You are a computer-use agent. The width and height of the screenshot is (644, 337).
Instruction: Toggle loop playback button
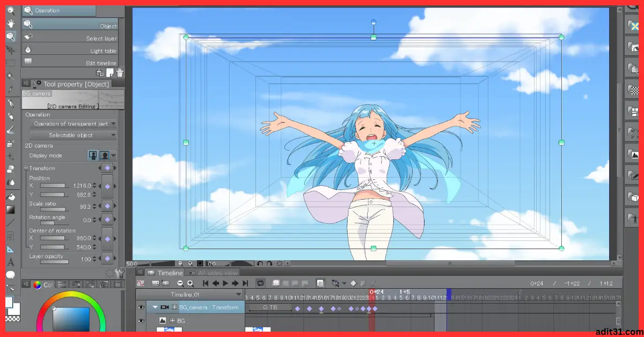260,283
